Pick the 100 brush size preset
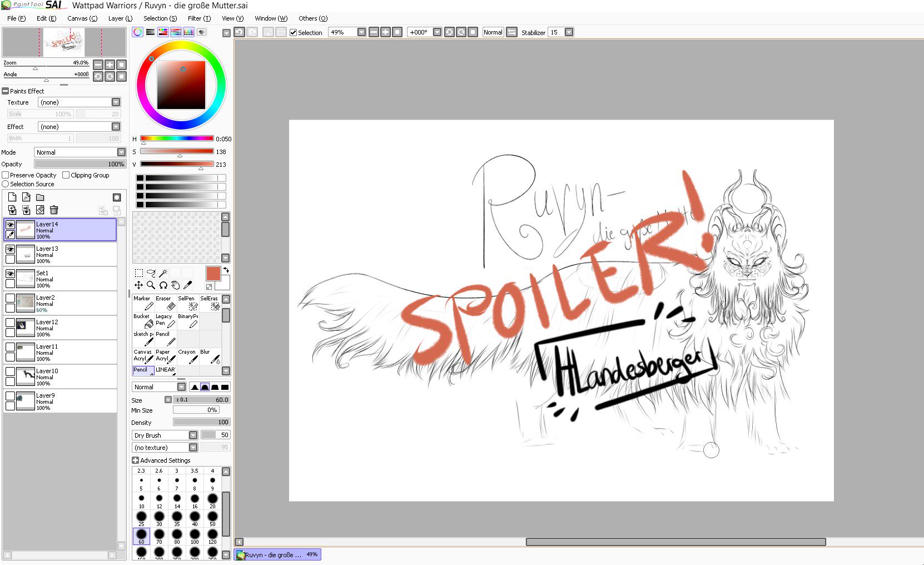 point(195,537)
